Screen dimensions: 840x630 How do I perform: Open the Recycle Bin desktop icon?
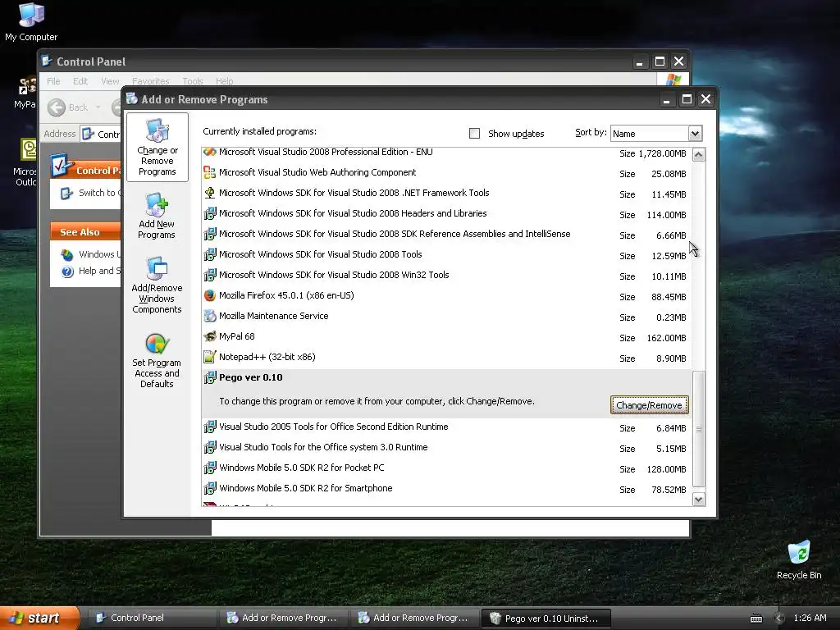pos(799,559)
